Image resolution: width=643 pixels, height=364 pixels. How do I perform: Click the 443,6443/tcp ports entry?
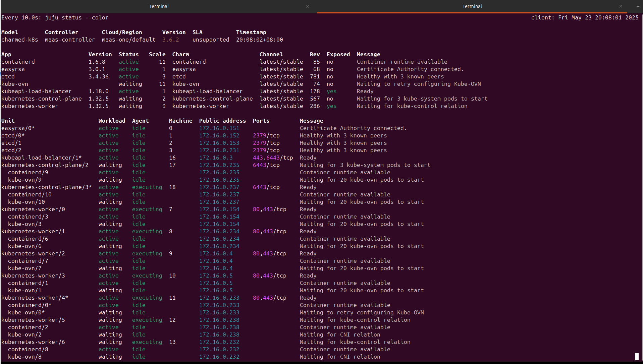pos(273,158)
